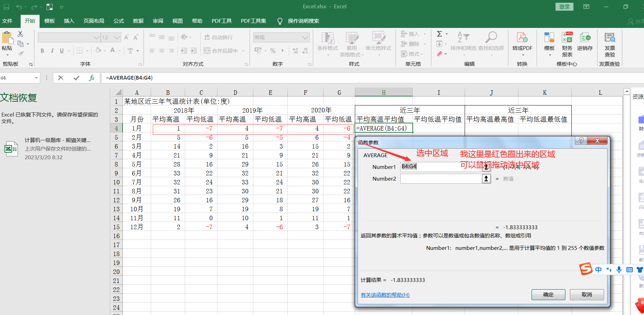This screenshot has height=315, width=644.
Task: Pick the font color swatch
Action: click(113, 51)
